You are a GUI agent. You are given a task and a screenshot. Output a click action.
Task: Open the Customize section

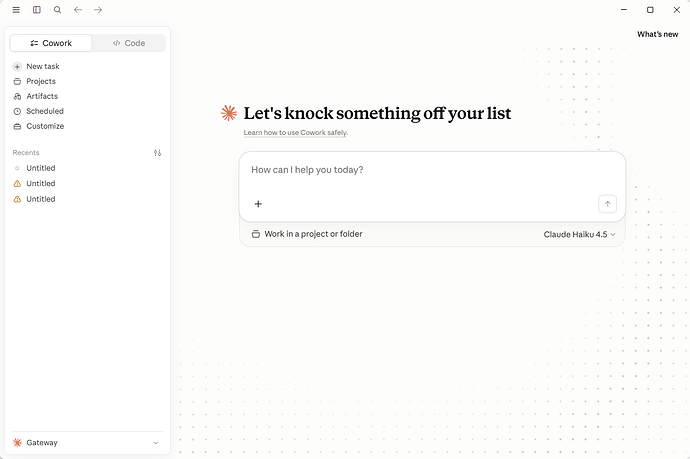39,126
